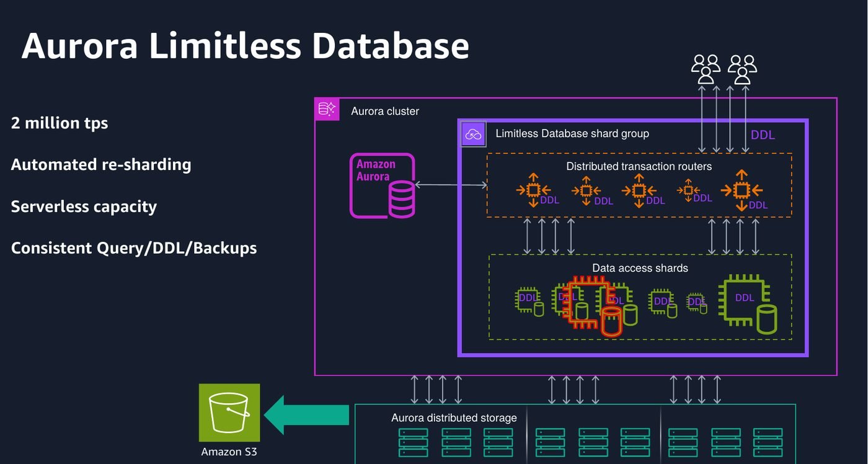Select the "2 million tps" text
Viewport: 868px width, 464px height.
[x=60, y=123]
